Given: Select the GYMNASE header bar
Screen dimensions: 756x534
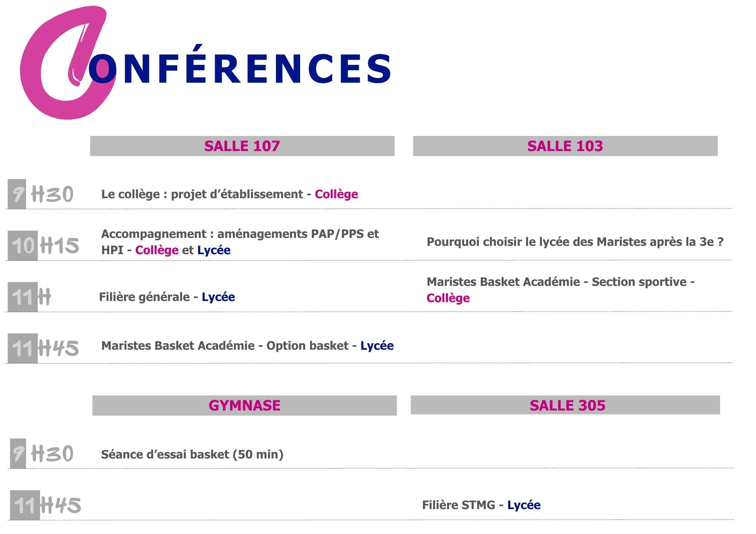Looking at the screenshot, I should (244, 406).
